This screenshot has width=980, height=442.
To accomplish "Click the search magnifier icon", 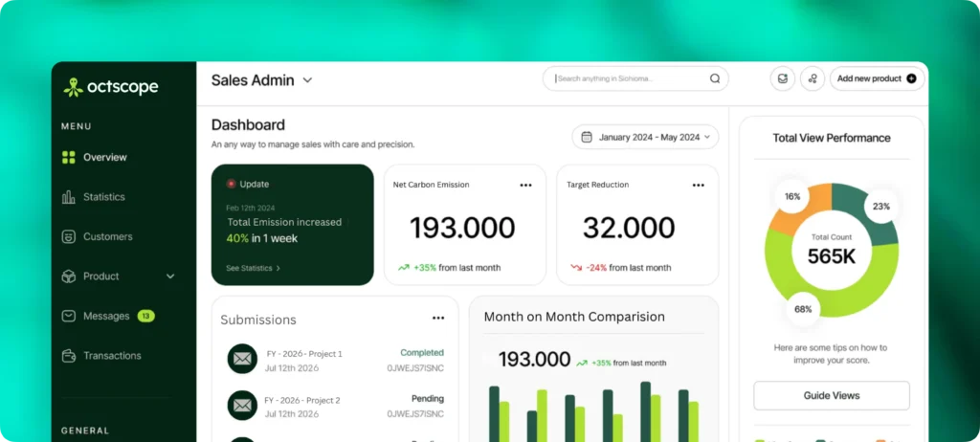I will point(715,78).
